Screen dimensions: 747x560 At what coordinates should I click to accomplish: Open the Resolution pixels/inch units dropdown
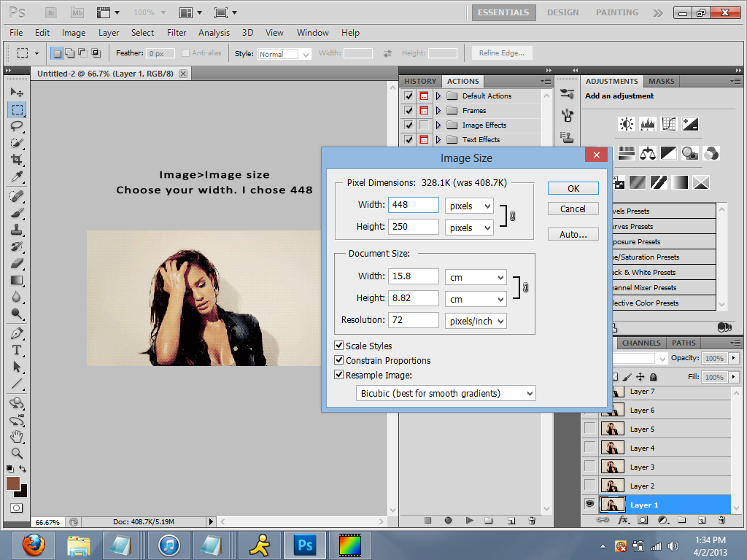coord(476,321)
